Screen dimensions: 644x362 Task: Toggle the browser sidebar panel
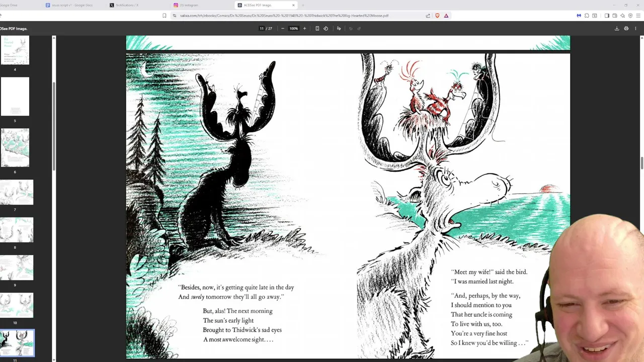(x=607, y=16)
